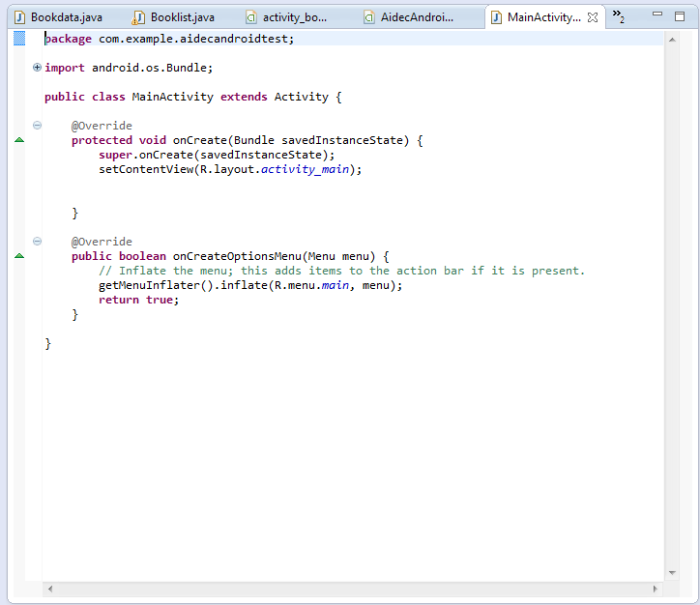The image size is (700, 605).
Task: Click the warning Java icon on Booklist.java tab
Action: point(138,17)
